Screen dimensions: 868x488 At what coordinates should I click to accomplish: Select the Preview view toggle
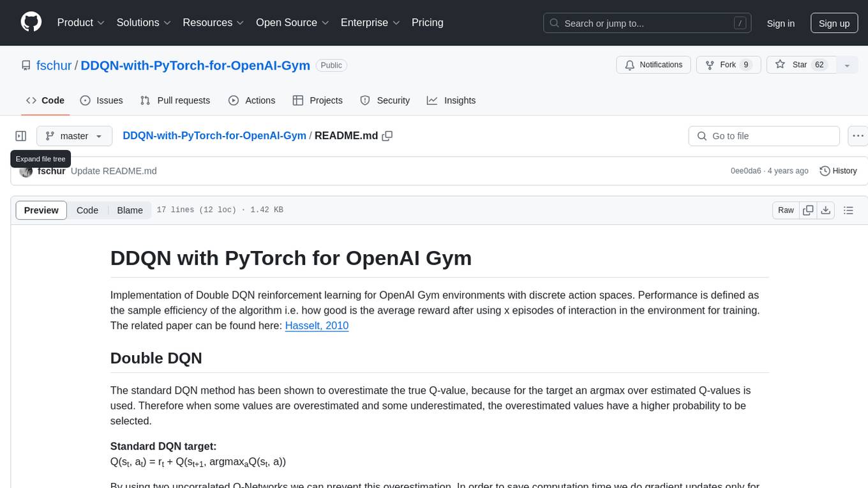click(41, 210)
